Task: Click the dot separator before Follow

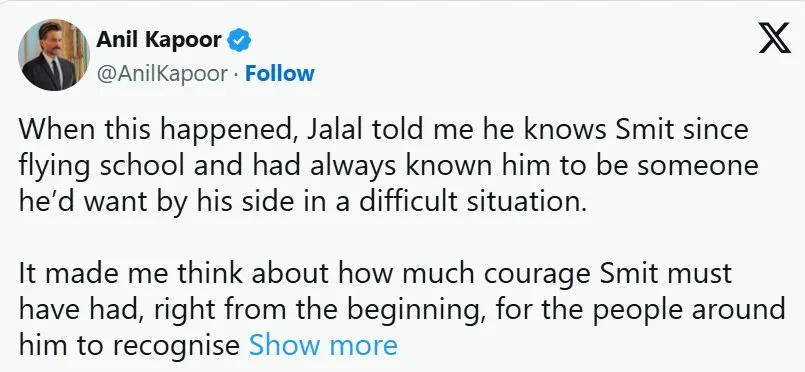Action: coord(236,74)
